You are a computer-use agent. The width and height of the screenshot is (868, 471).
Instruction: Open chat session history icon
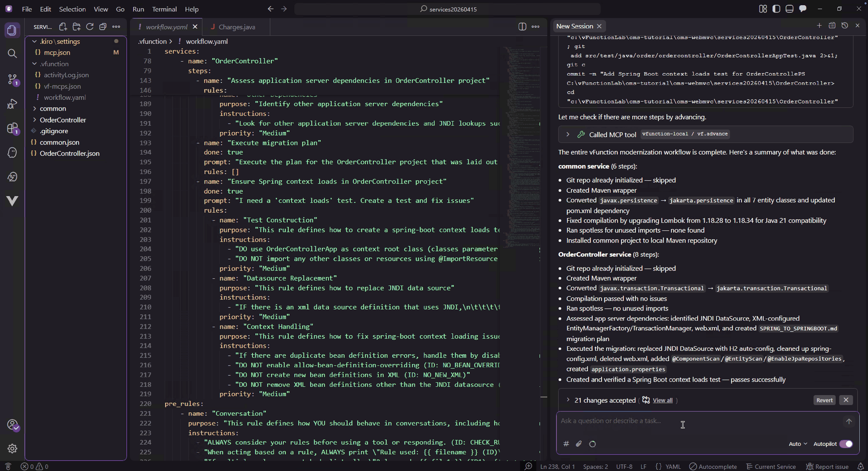[845, 26]
